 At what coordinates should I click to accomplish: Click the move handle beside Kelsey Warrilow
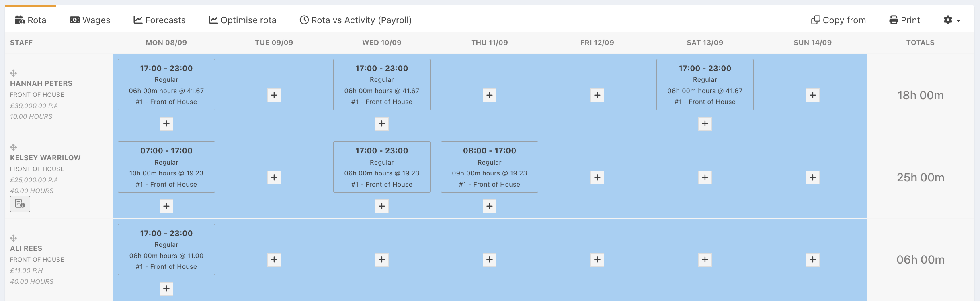[x=14, y=147]
